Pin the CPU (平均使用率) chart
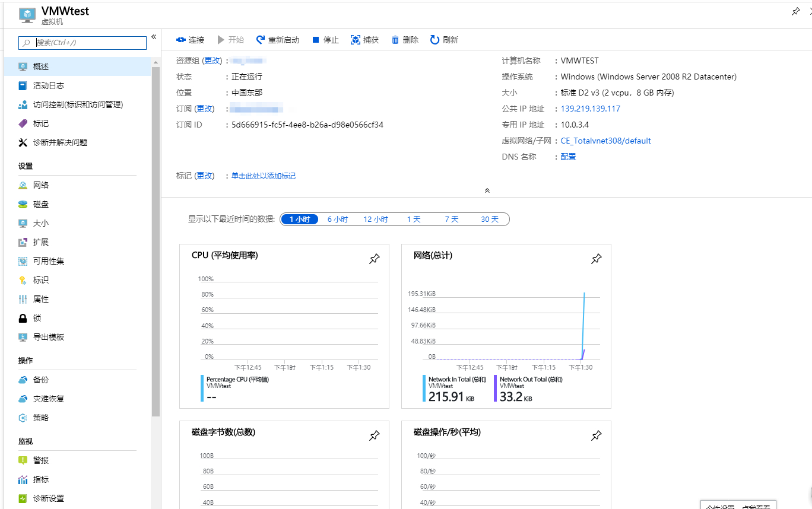This screenshot has width=812, height=509. [x=375, y=259]
